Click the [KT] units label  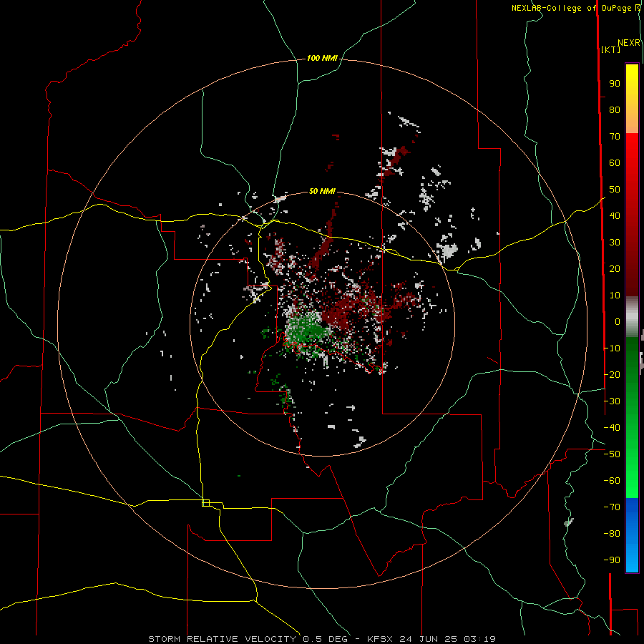tap(611, 49)
